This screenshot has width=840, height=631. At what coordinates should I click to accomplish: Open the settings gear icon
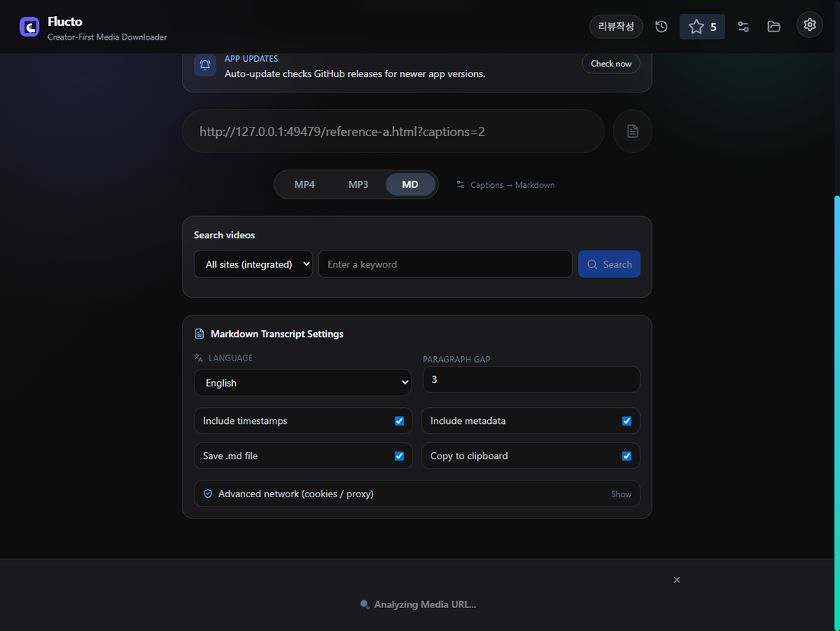pos(809,24)
